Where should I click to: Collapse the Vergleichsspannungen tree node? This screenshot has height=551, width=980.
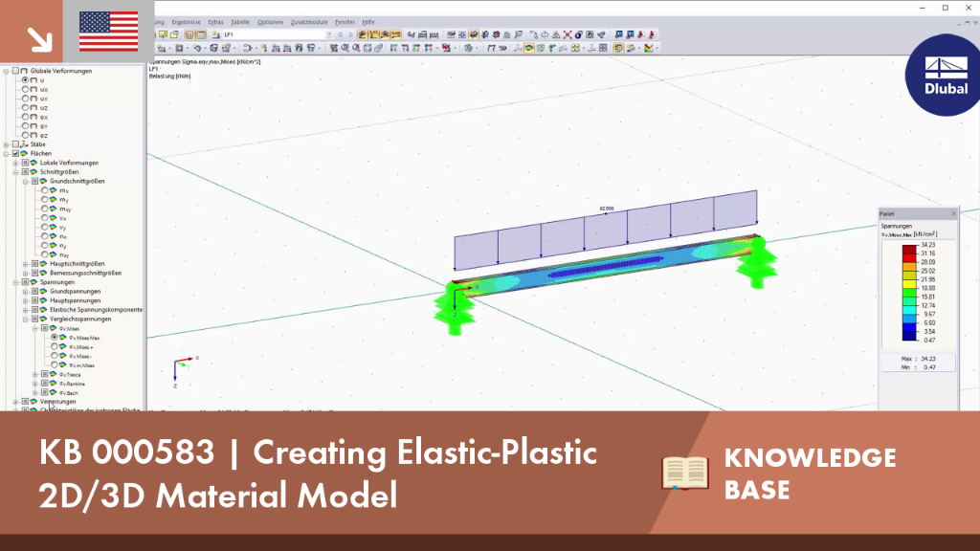pos(26,320)
